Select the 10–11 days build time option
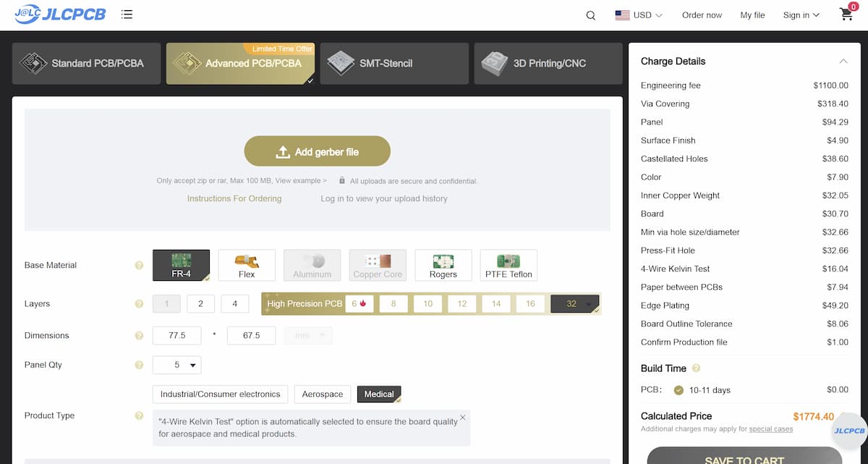The width and height of the screenshot is (868, 464). 678,390
